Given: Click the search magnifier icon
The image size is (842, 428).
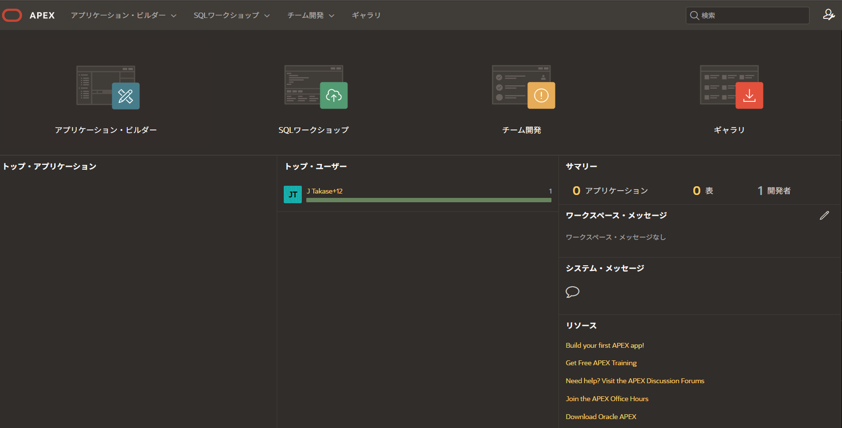Looking at the screenshot, I should (694, 16).
